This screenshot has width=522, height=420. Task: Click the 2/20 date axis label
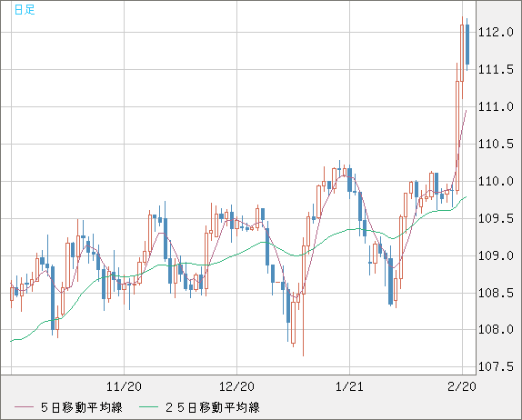point(462,386)
